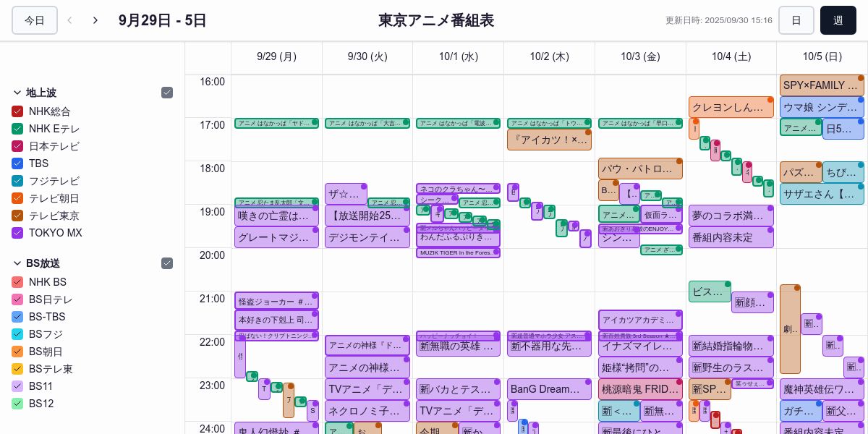Open SPY×FAMILY program on Sunday

tap(822, 85)
